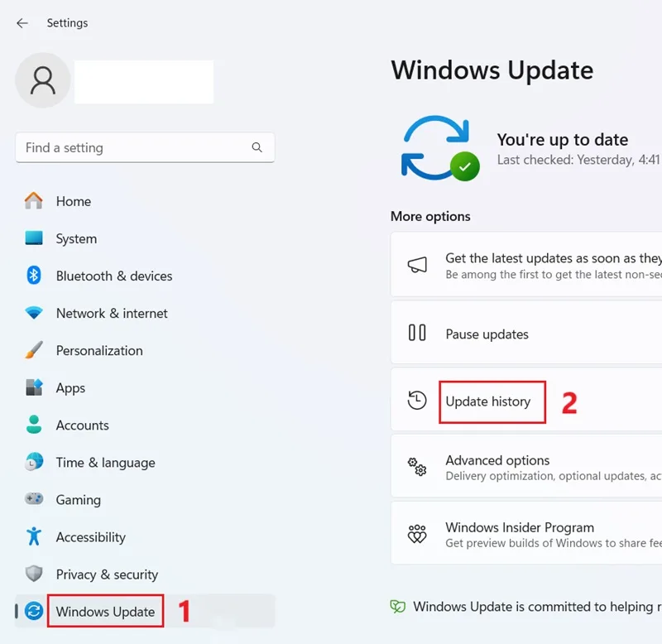The height and width of the screenshot is (644, 662).
Task: Click the Privacy shield icon
Action: (34, 574)
